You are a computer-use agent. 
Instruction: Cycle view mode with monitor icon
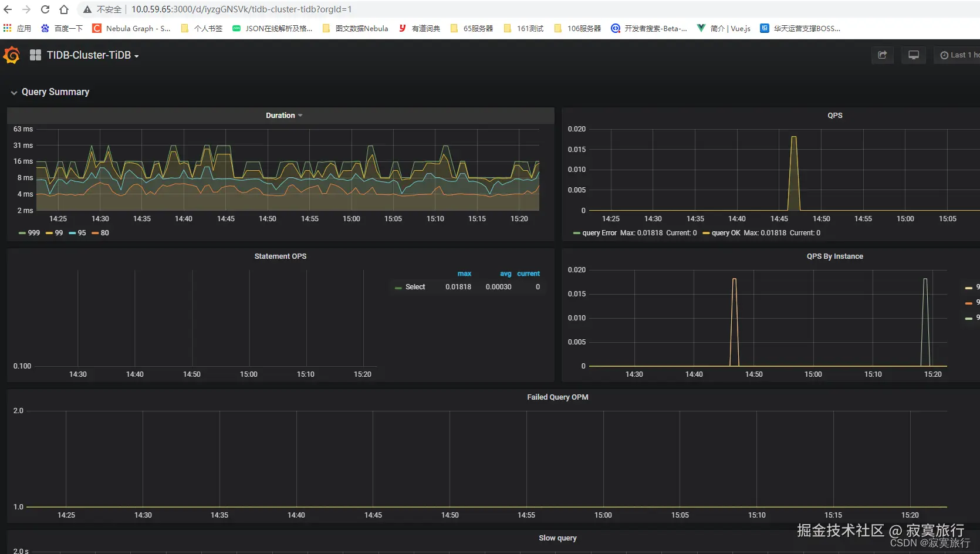pos(914,55)
